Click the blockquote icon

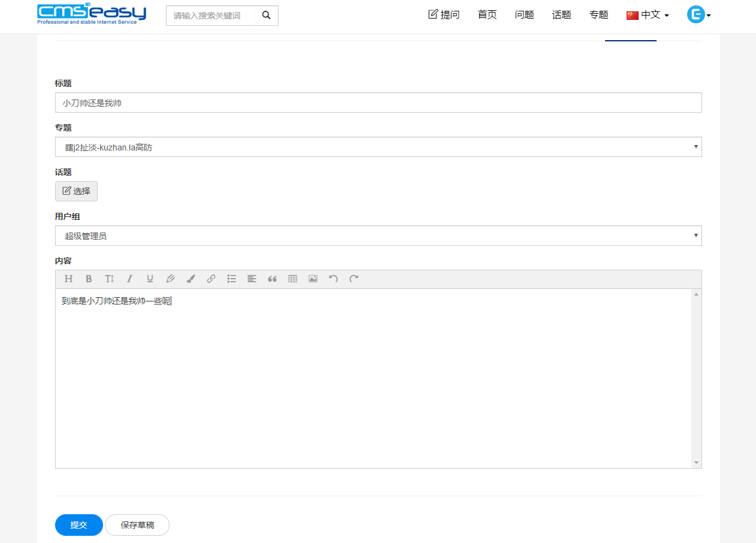point(272,279)
